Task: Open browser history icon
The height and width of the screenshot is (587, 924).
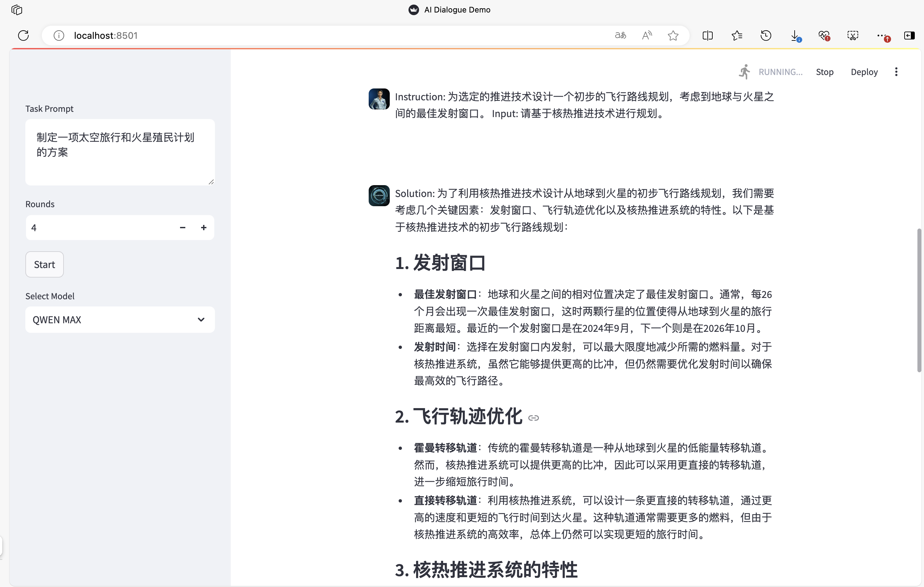Action: (766, 36)
